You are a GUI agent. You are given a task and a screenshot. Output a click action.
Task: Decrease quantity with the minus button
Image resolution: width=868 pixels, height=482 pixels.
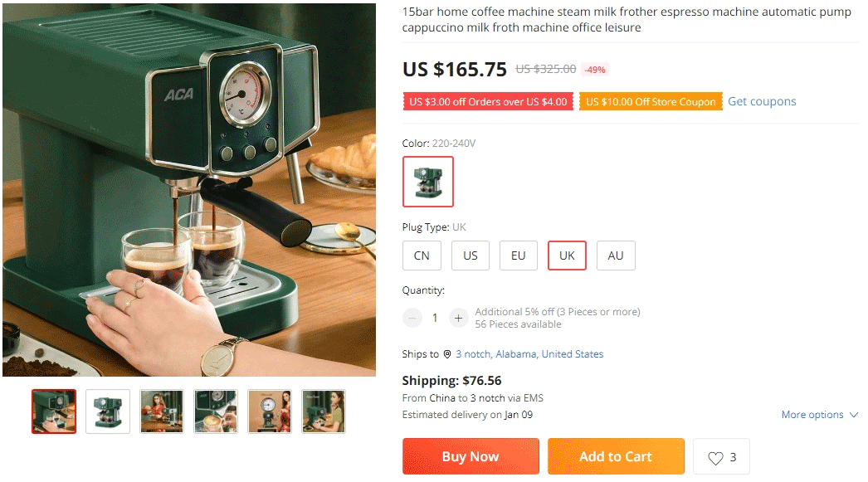click(412, 318)
